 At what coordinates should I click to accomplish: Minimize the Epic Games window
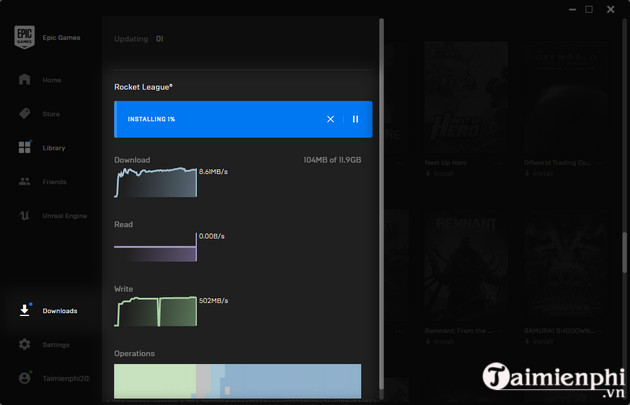(573, 10)
